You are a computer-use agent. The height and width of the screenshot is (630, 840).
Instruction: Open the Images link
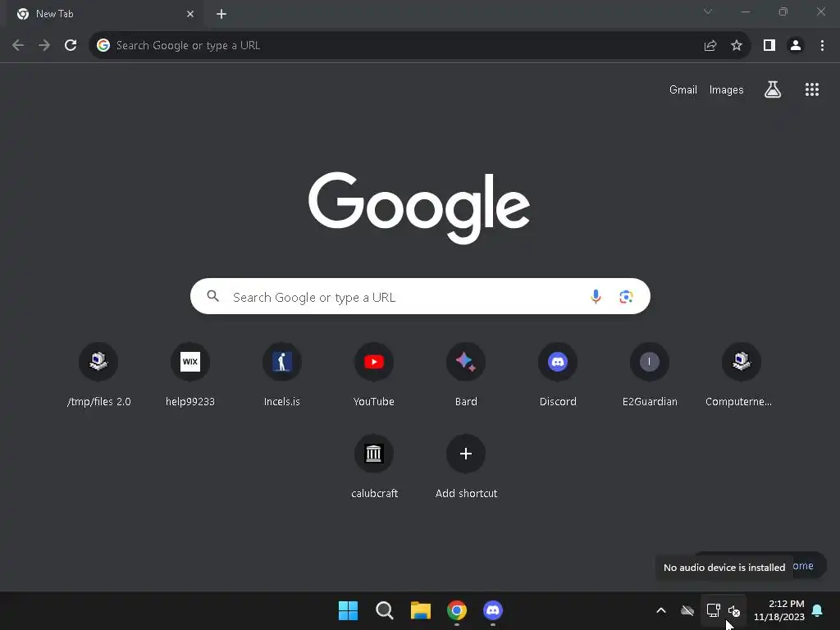pyautogui.click(x=726, y=90)
